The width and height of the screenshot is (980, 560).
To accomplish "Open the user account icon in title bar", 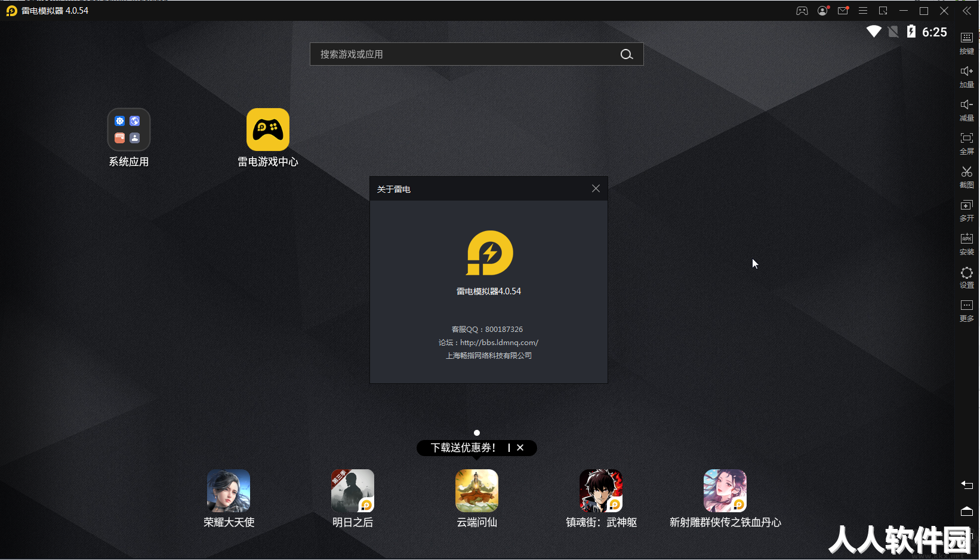I will coord(823,11).
